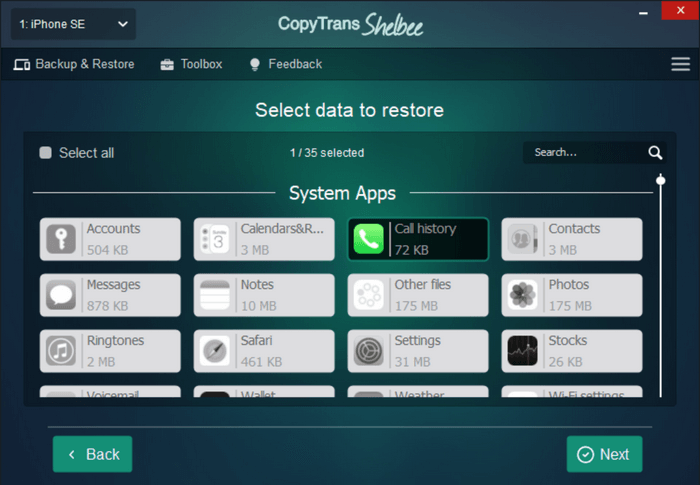Image resolution: width=700 pixels, height=485 pixels.
Task: Select the Notes label
Action: (257, 284)
